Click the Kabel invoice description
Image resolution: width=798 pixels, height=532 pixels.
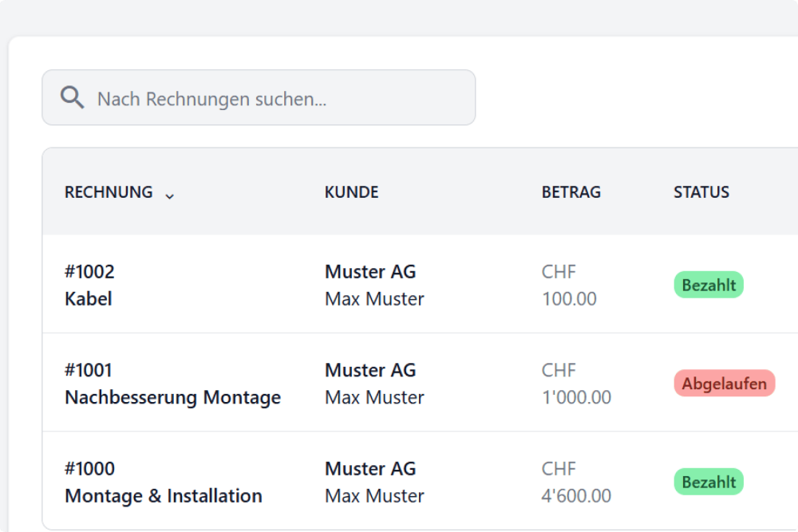point(89,299)
